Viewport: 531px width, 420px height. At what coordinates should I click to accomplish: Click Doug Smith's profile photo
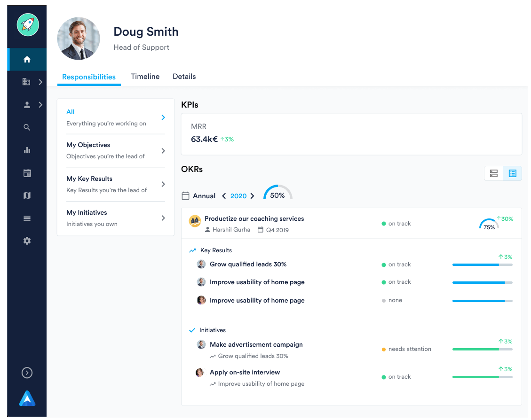(79, 39)
